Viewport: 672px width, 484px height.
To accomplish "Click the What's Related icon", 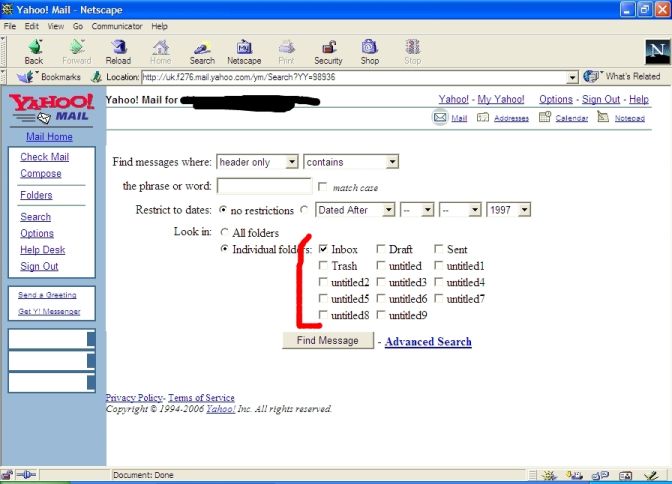I will 591,76.
